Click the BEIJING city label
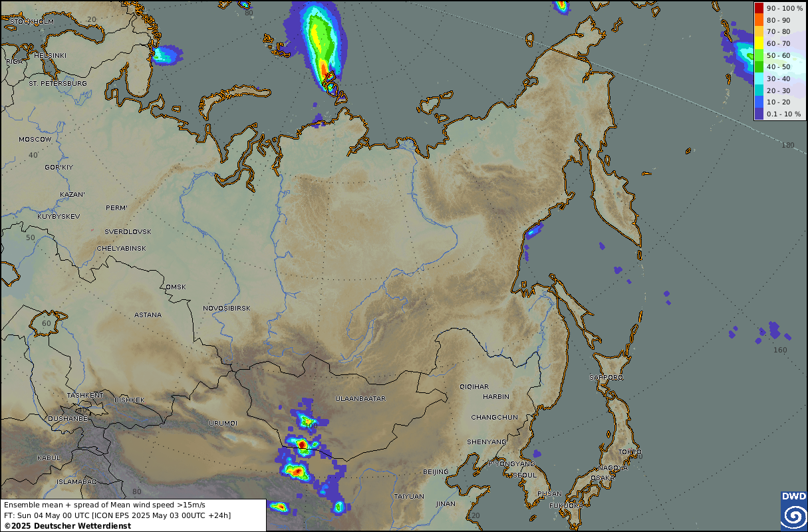This screenshot has height=532, width=808. pos(436,471)
